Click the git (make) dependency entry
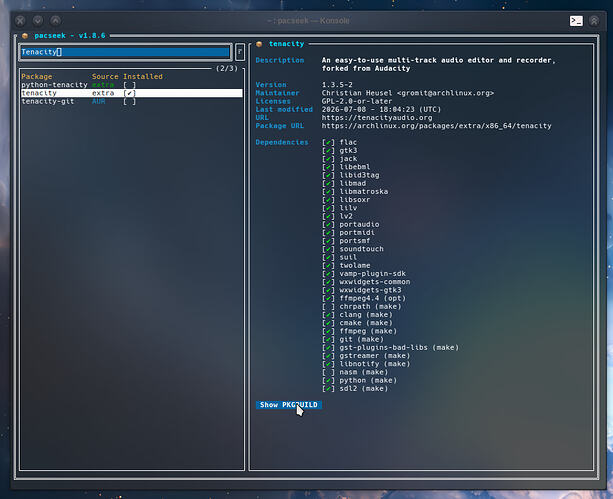The image size is (613, 499). tap(361, 339)
